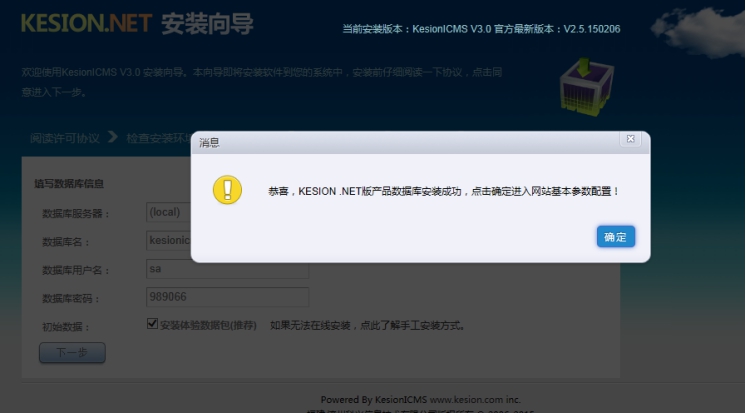The height and width of the screenshot is (413, 746).
Task: Click the Powered By KesionICMS footer text
Action: 421,400
